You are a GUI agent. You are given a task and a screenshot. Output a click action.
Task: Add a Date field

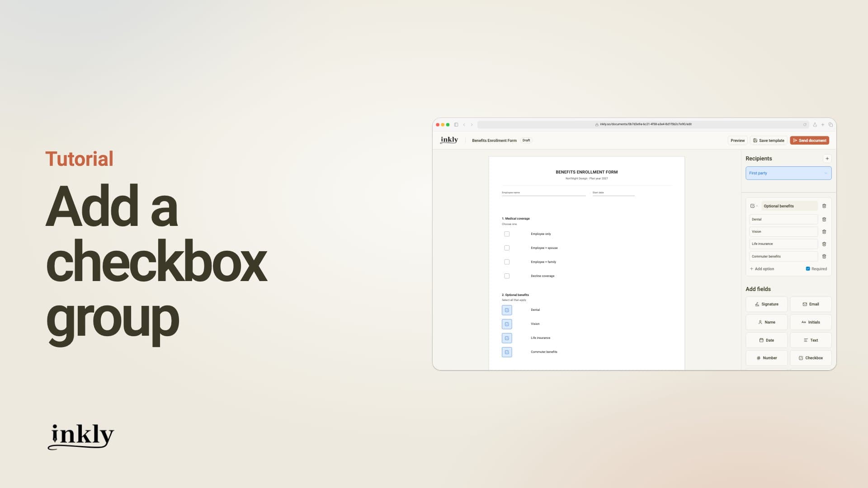tap(767, 340)
